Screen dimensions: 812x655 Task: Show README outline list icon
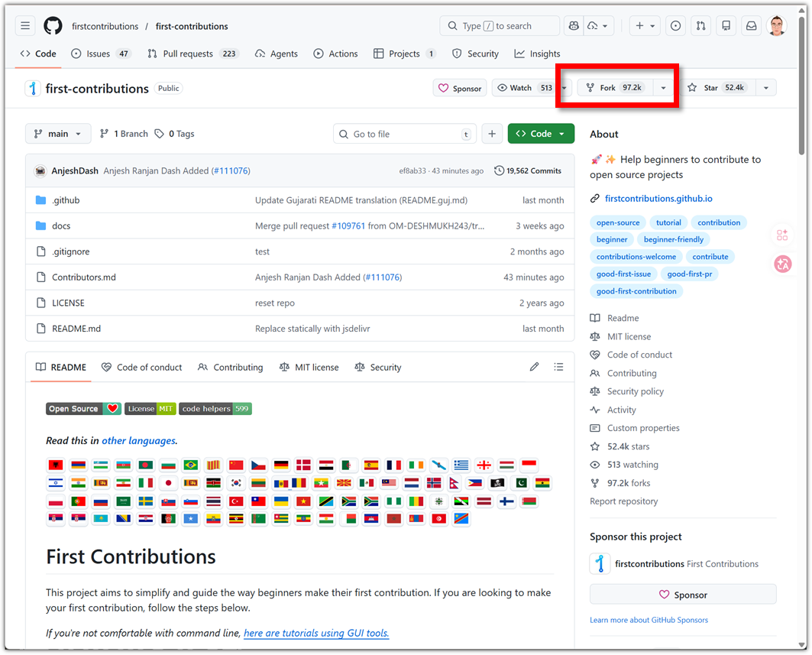pyautogui.click(x=558, y=367)
